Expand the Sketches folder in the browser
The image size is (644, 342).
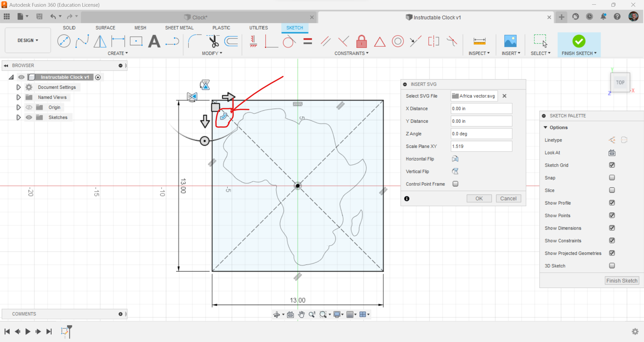[18, 117]
